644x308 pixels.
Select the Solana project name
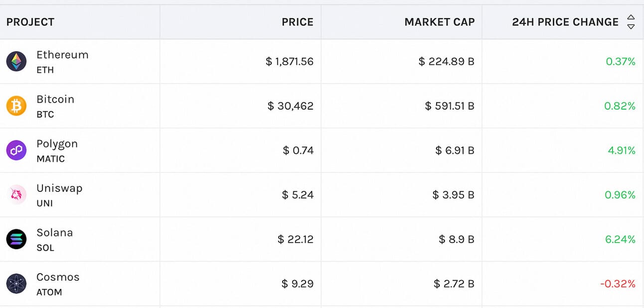tap(54, 233)
